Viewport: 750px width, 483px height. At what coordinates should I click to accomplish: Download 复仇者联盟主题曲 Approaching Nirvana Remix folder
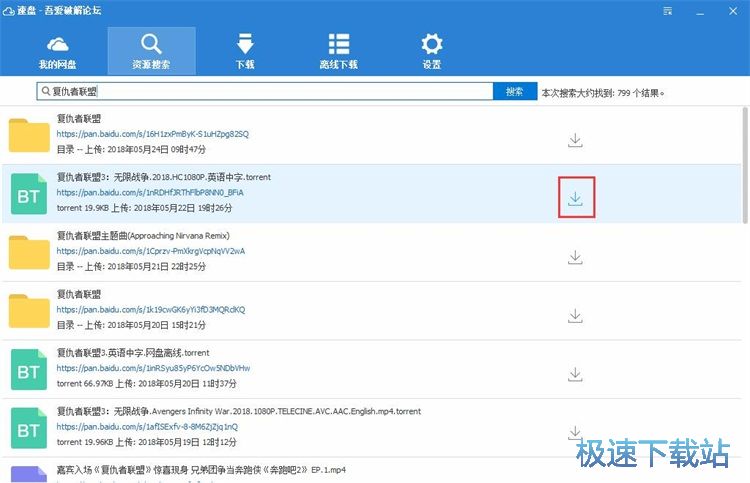pos(575,257)
